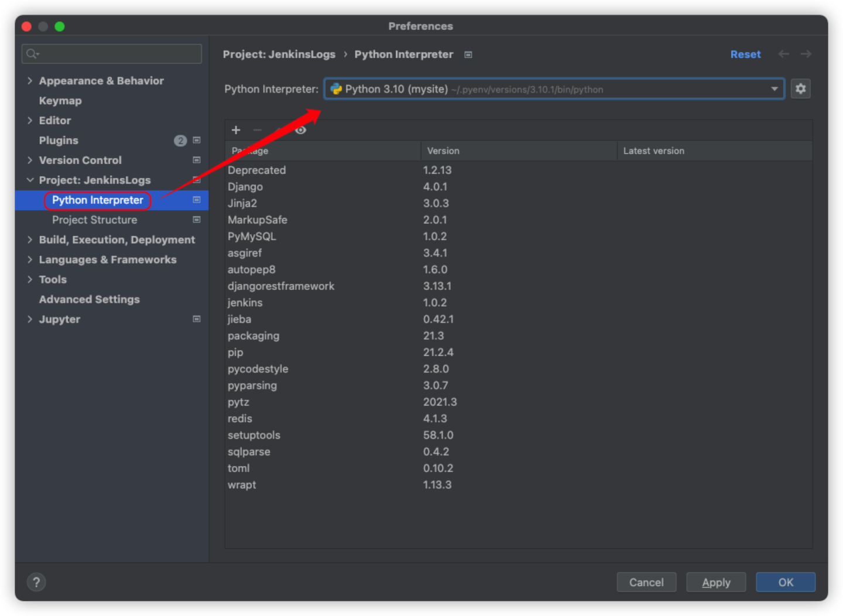The width and height of the screenshot is (843, 616).
Task: Select the packaging package row
Action: (x=519, y=336)
